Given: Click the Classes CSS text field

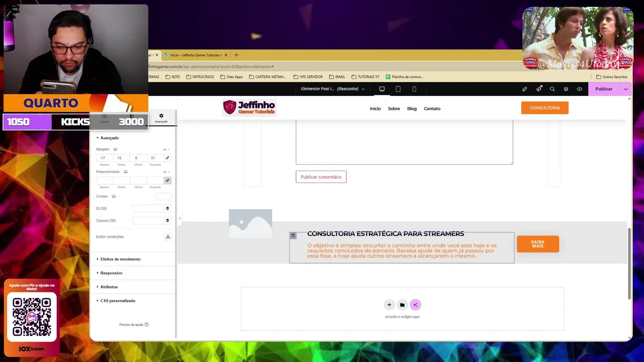Looking at the screenshot, I should pos(148,220).
